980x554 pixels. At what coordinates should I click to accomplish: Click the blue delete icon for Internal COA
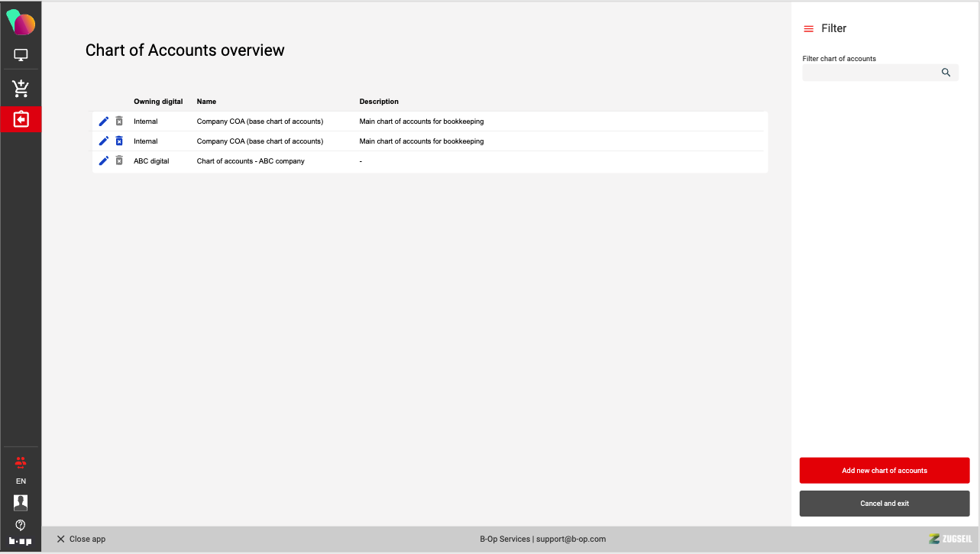119,141
